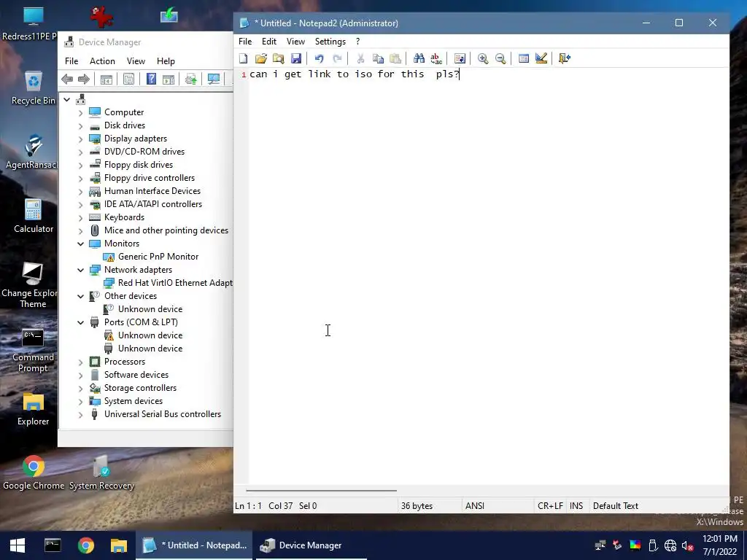The width and height of the screenshot is (747, 560).
Task: Open the Notepad2 Settings menu
Action: pos(330,42)
